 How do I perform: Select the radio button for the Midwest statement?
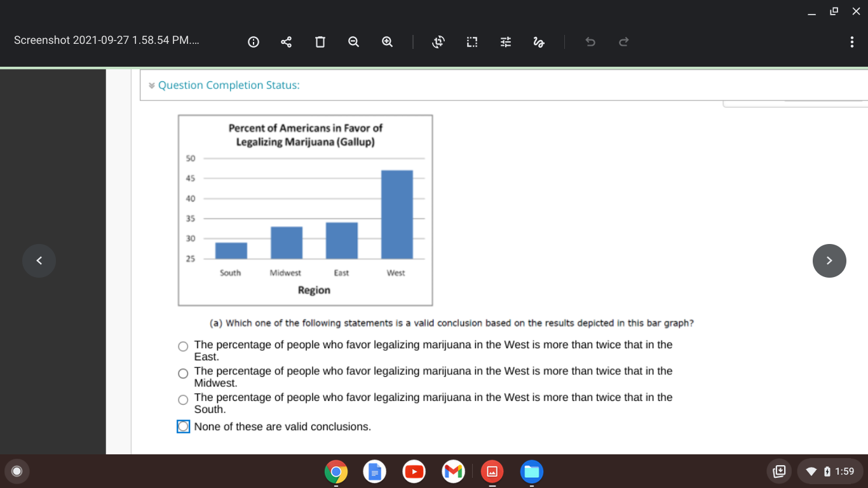(182, 373)
